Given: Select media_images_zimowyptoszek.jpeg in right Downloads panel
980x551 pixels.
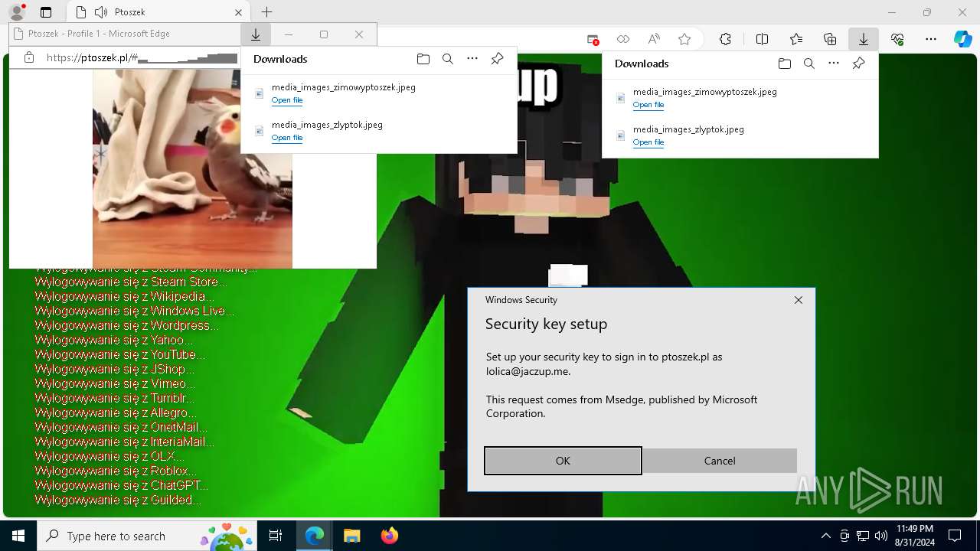Looking at the screenshot, I should (705, 92).
